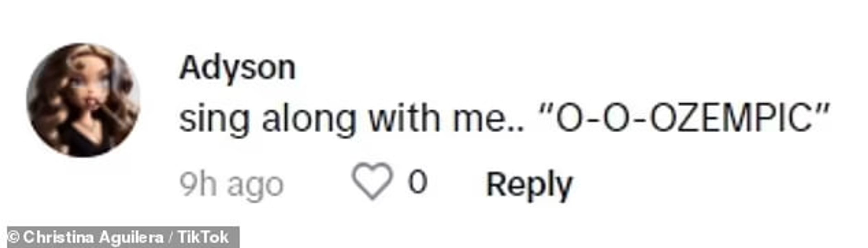Click the slash separator in the photo credit
Viewport: 868px width, 248px height.
pyautogui.click(x=170, y=238)
